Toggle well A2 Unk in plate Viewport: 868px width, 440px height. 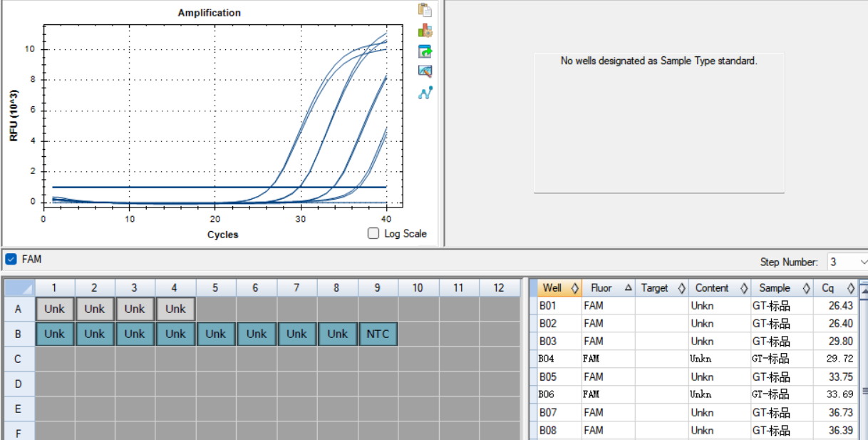pos(94,309)
